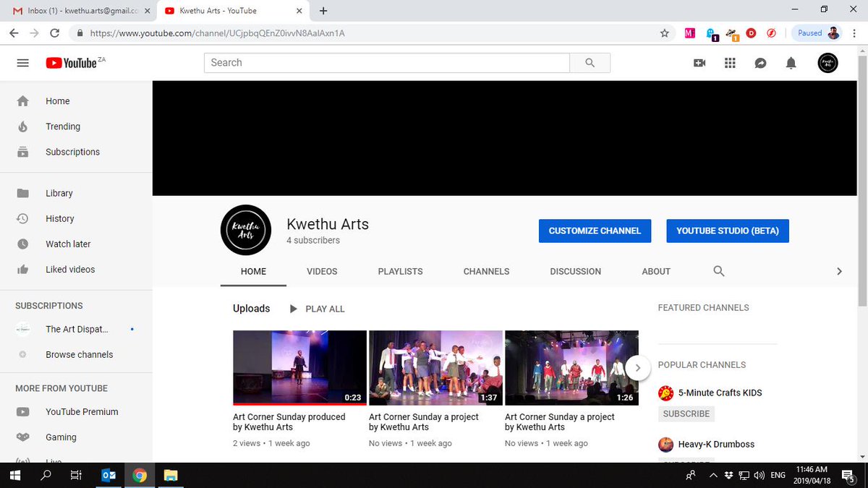Open the 1:26 video thumbnail
This screenshot has width=868, height=488.
click(x=571, y=367)
